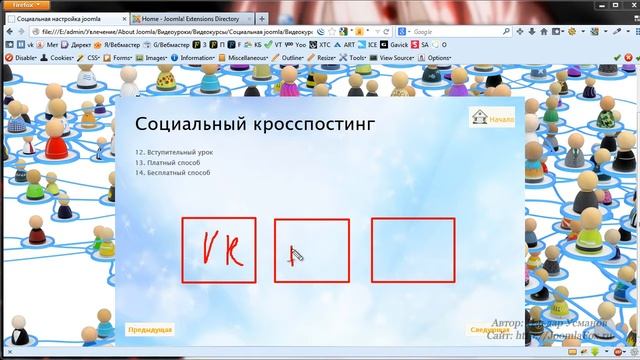Open the CSS developer menu
Image resolution: width=640 pixels, height=360 pixels.
click(x=88, y=58)
